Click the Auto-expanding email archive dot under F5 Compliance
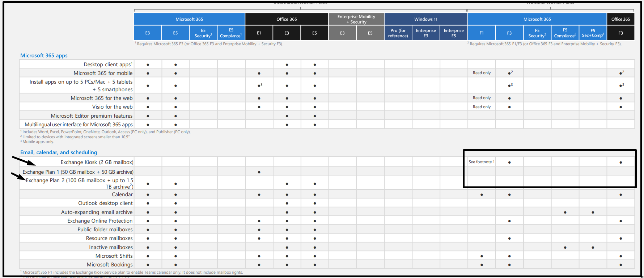The width and height of the screenshot is (644, 278). pos(565,212)
